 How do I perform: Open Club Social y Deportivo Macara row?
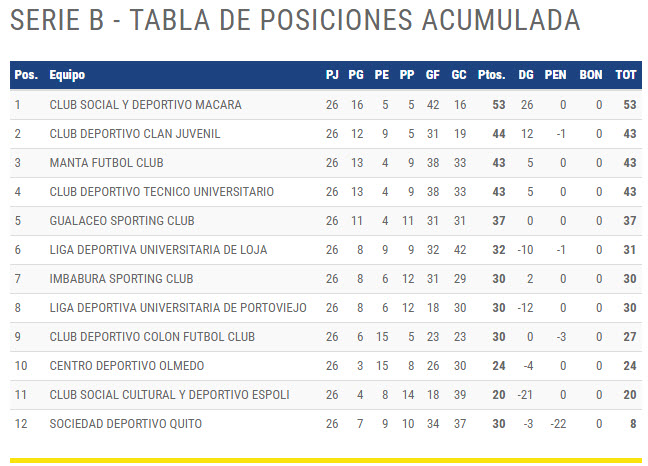(326, 105)
